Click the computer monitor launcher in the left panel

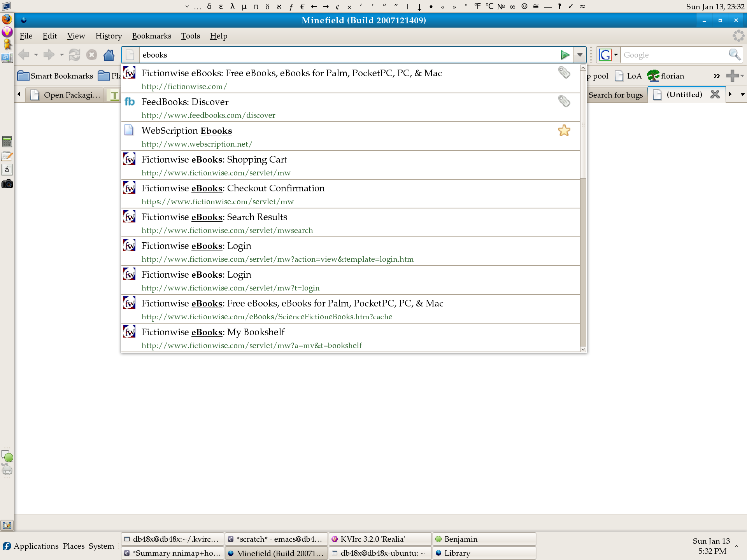tap(7, 58)
